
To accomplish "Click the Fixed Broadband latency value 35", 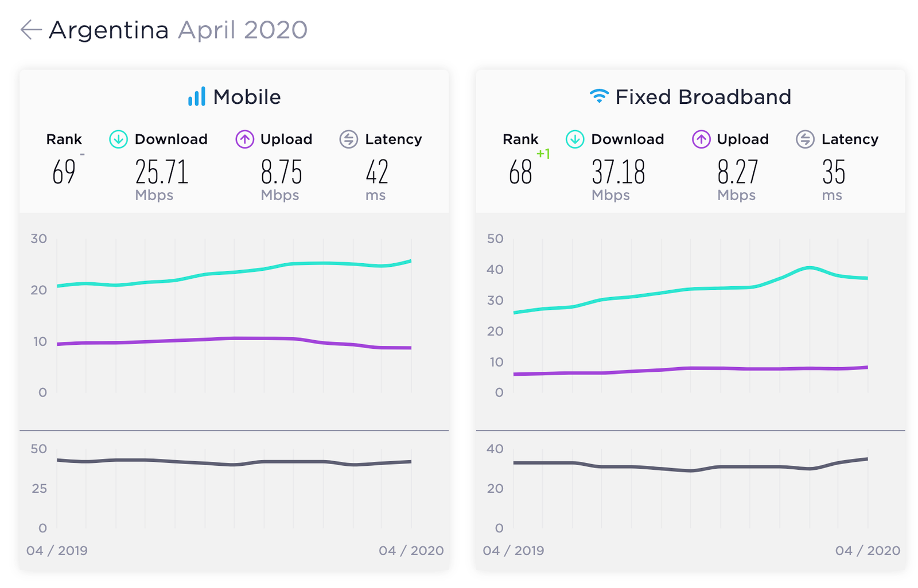I will point(834,172).
